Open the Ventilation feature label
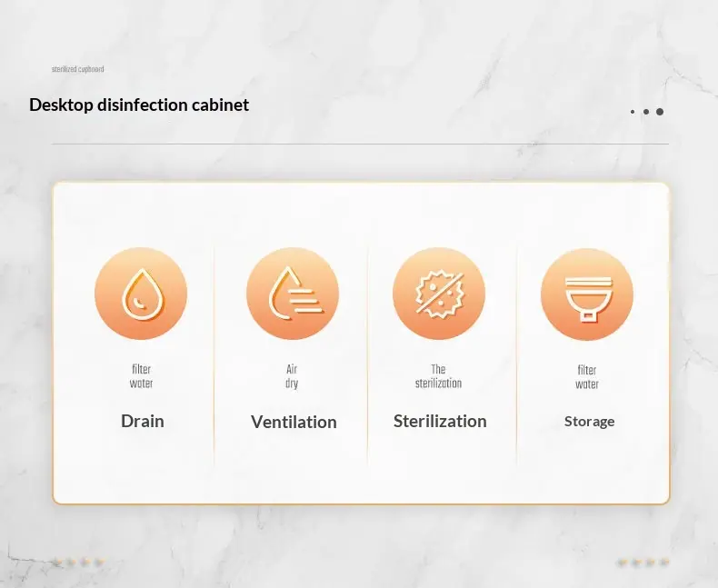The image size is (718, 588). pos(294,422)
